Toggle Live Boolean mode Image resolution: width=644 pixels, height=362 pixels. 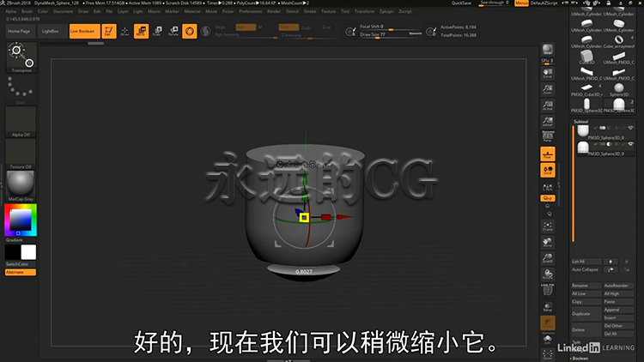(x=84, y=31)
